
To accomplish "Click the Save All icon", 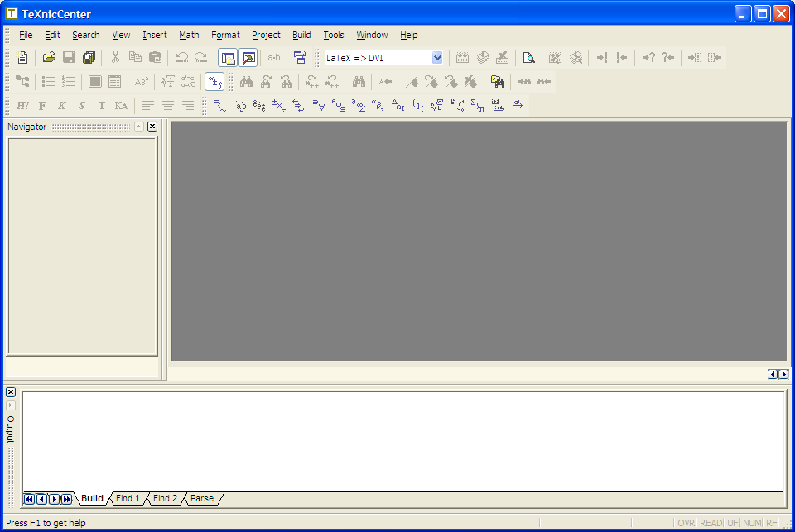I will 89,58.
